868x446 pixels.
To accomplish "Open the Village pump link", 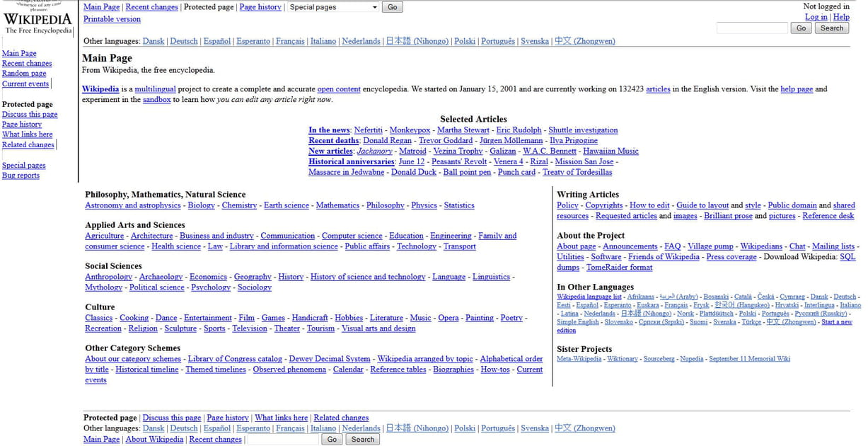I will (x=710, y=246).
